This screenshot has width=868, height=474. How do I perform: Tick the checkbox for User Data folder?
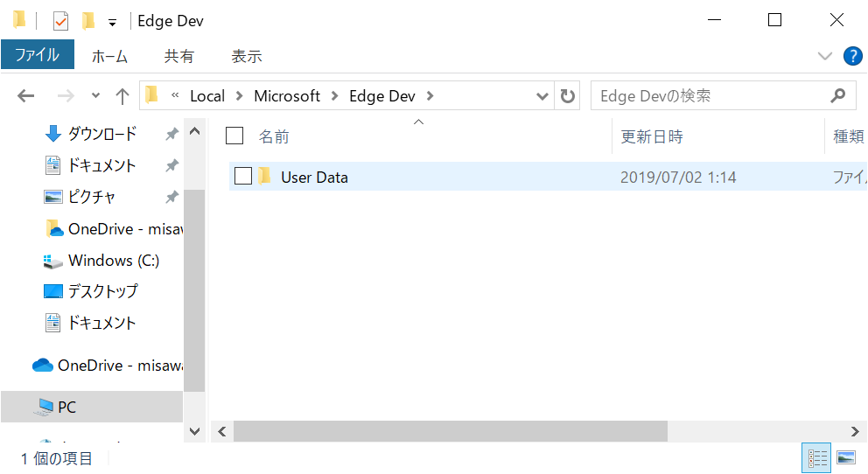tap(243, 176)
